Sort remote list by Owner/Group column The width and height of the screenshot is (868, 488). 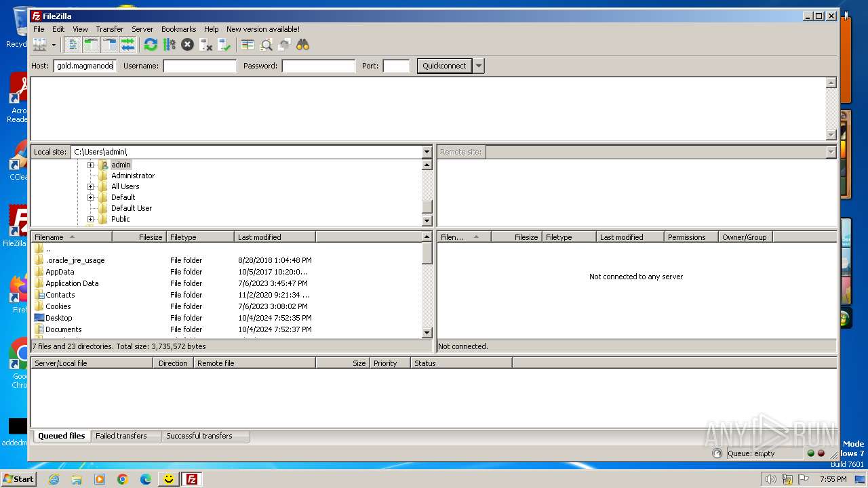click(745, 237)
